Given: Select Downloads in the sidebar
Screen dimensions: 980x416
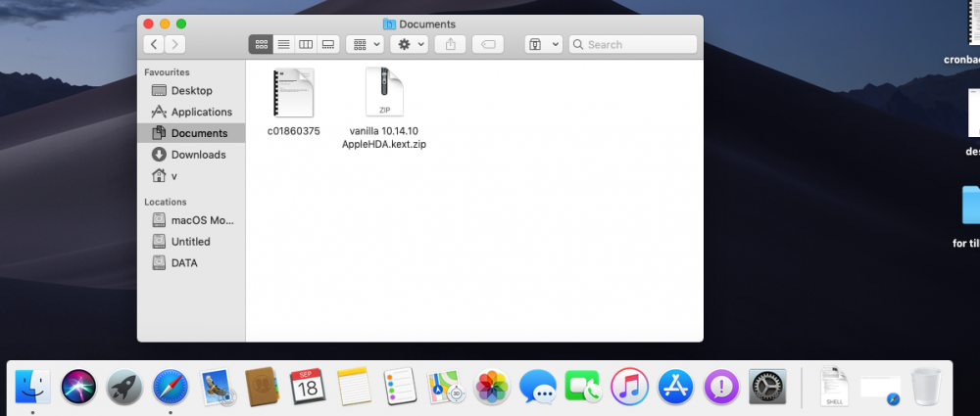Looking at the screenshot, I should (x=191, y=155).
